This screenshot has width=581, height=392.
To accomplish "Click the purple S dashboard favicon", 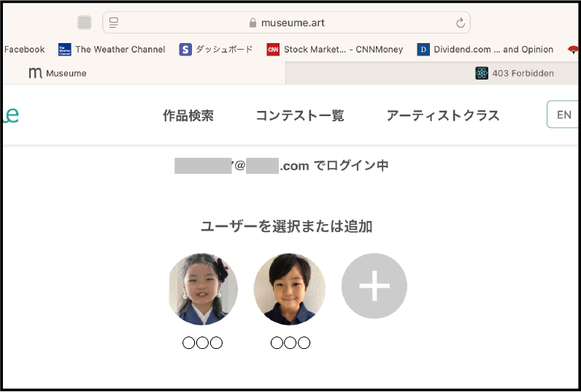I will point(185,50).
